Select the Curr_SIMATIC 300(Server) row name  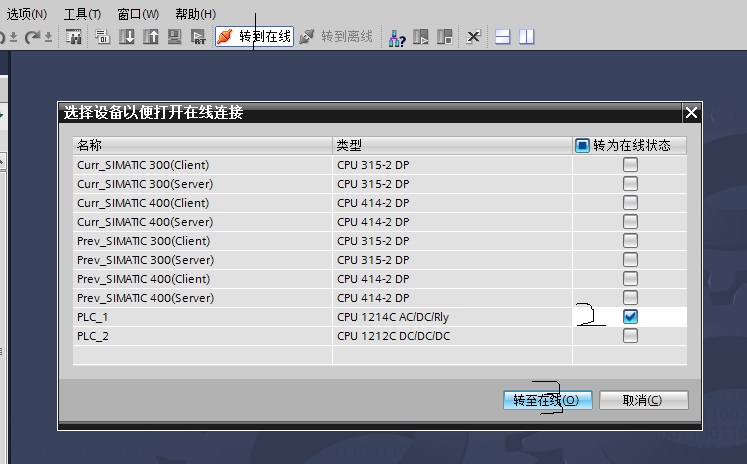coord(145,184)
